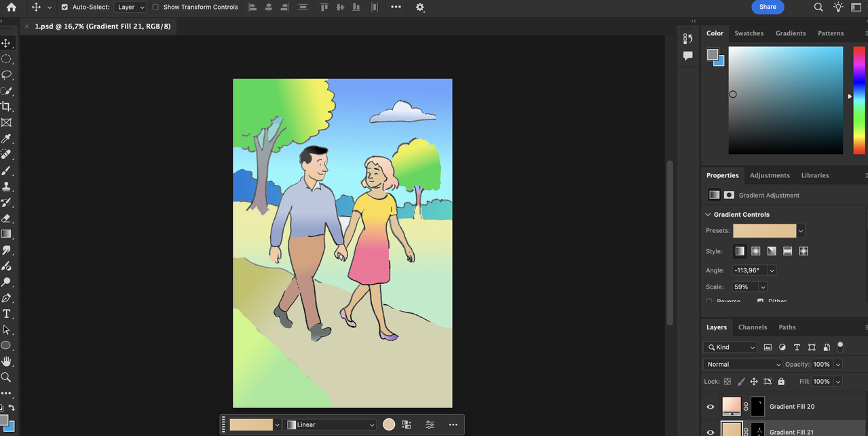Open the Comments panel icon
This screenshot has width=868, height=436.
pos(687,56)
